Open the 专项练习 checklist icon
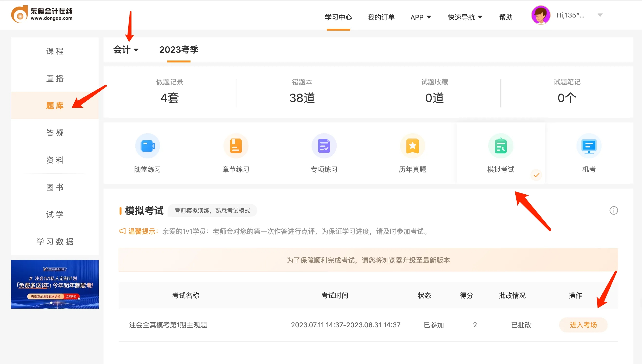Viewport: 642px width, 364px height. (324, 146)
